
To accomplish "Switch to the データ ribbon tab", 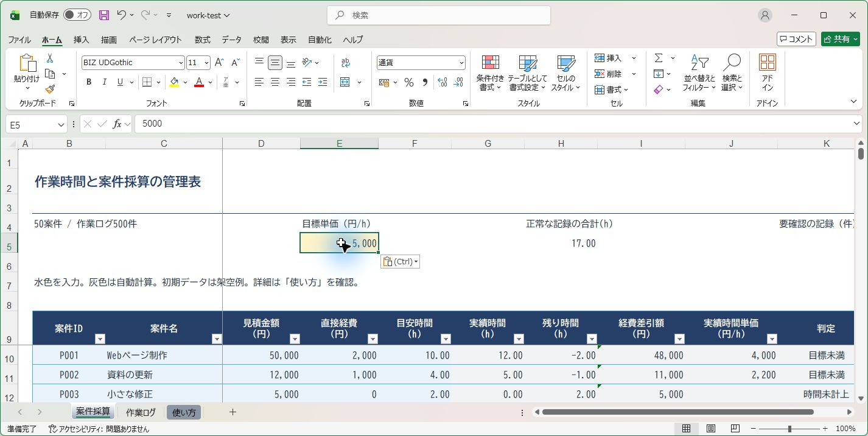I will [x=232, y=40].
